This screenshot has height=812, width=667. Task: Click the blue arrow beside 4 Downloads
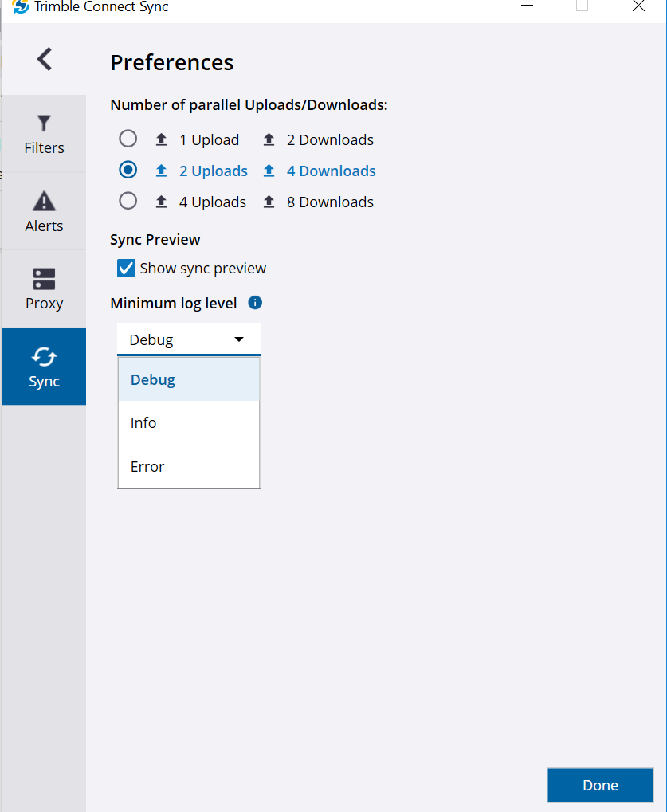[x=269, y=171]
